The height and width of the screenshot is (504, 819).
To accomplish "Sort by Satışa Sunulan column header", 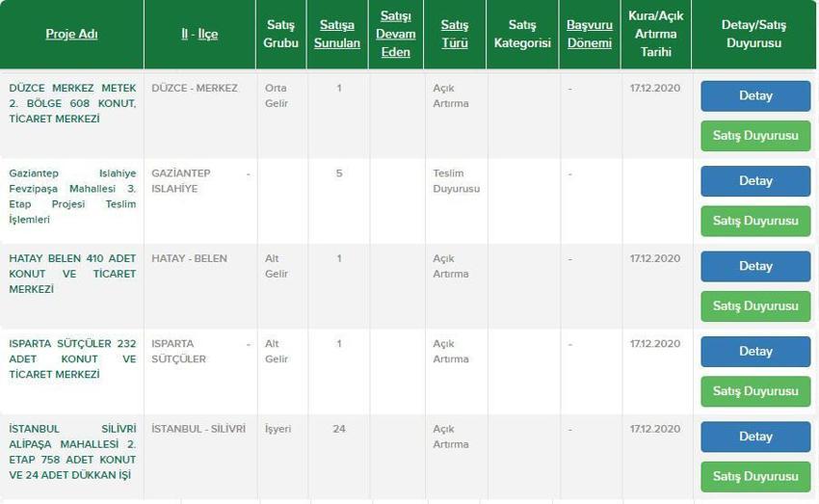I will tap(337, 34).
